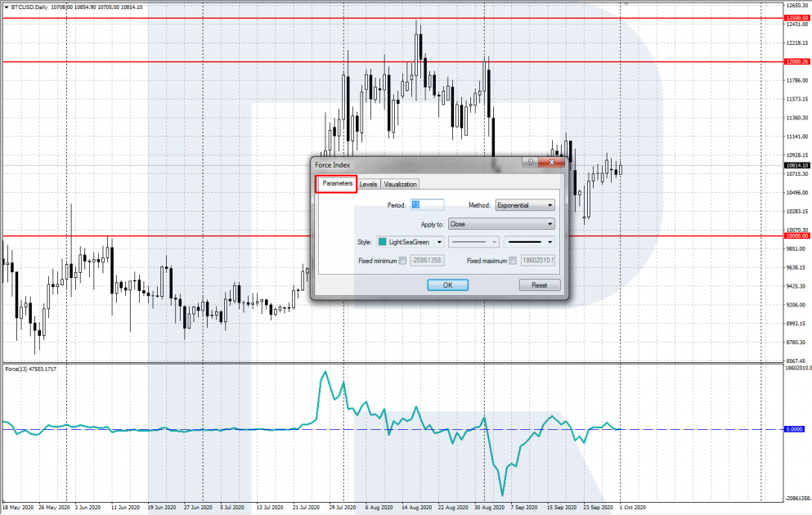812x515 pixels.
Task: Open the Visualization tab
Action: [x=400, y=185]
